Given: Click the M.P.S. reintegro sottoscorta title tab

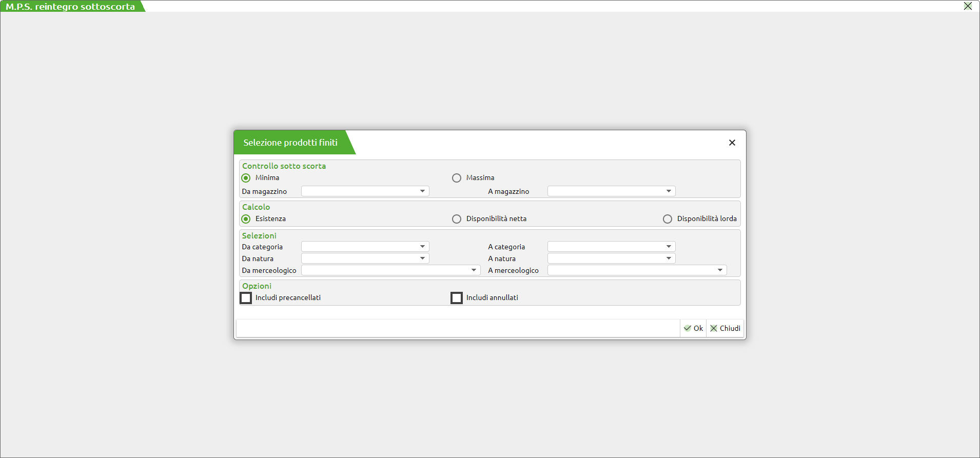Looking at the screenshot, I should tap(70, 7).
